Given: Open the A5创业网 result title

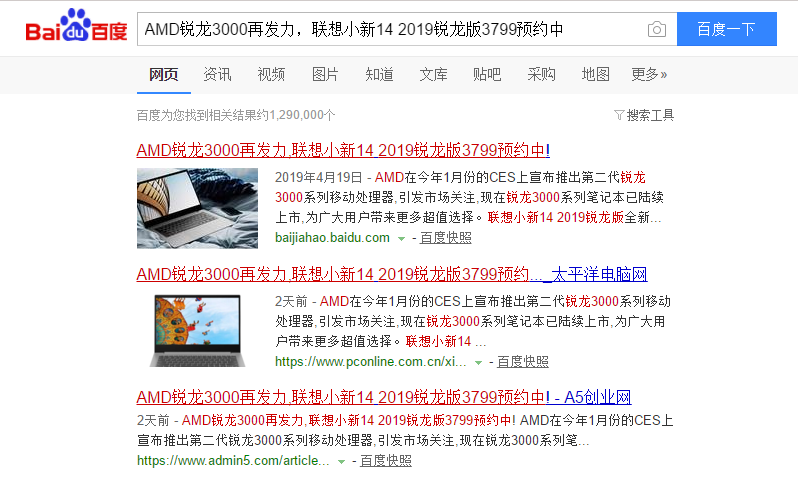Looking at the screenshot, I should (x=384, y=397).
